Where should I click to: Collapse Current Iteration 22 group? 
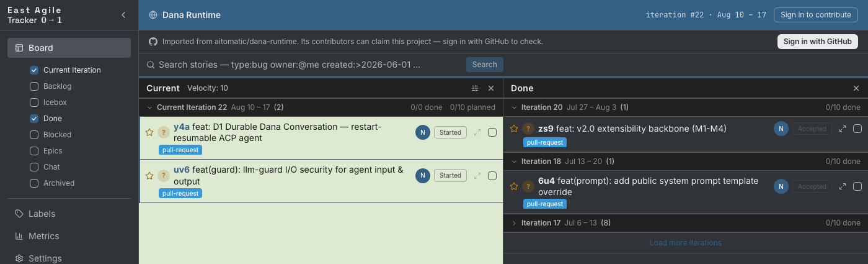pos(149,107)
